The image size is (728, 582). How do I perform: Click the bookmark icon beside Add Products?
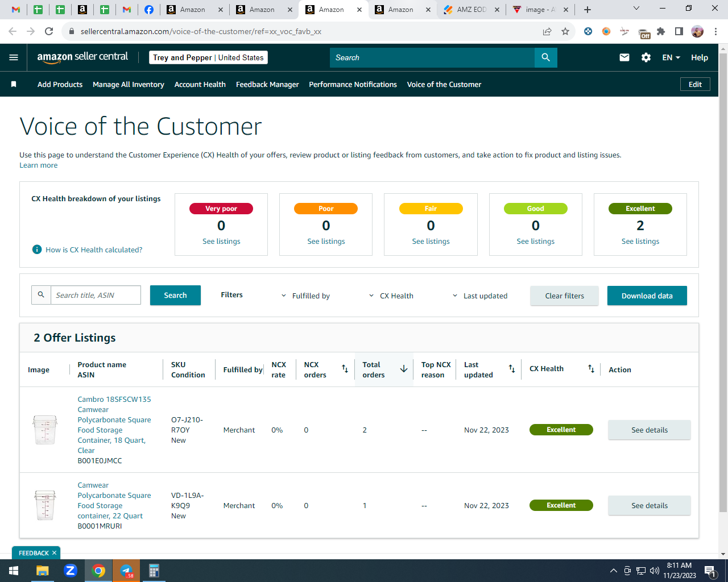pyautogui.click(x=14, y=84)
